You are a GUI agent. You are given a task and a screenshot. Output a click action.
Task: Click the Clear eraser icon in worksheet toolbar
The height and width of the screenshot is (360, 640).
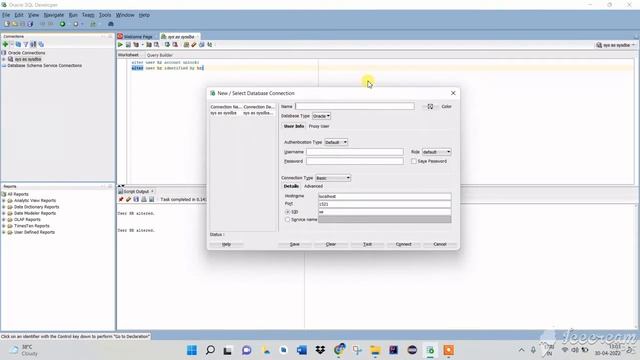(x=194, y=44)
